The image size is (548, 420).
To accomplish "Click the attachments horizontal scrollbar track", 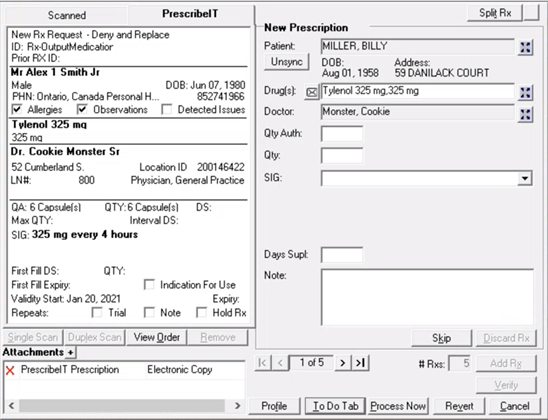I will tap(122, 406).
